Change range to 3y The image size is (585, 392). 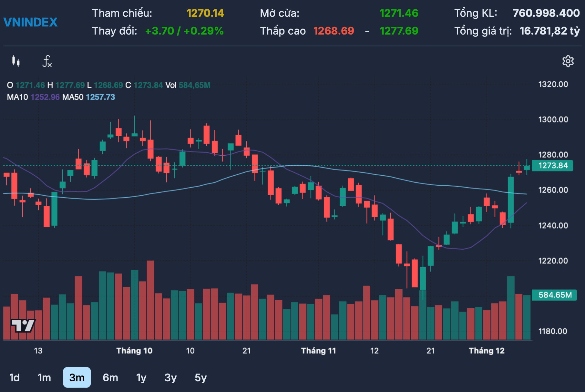(170, 377)
